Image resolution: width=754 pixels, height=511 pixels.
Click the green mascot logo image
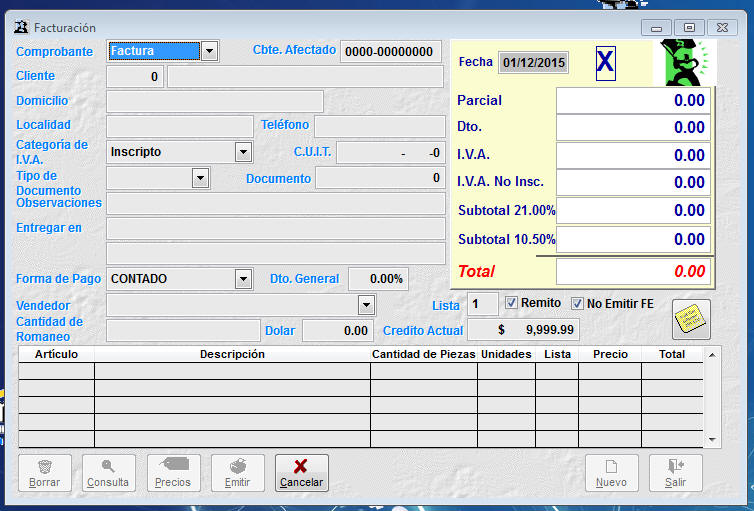point(684,62)
